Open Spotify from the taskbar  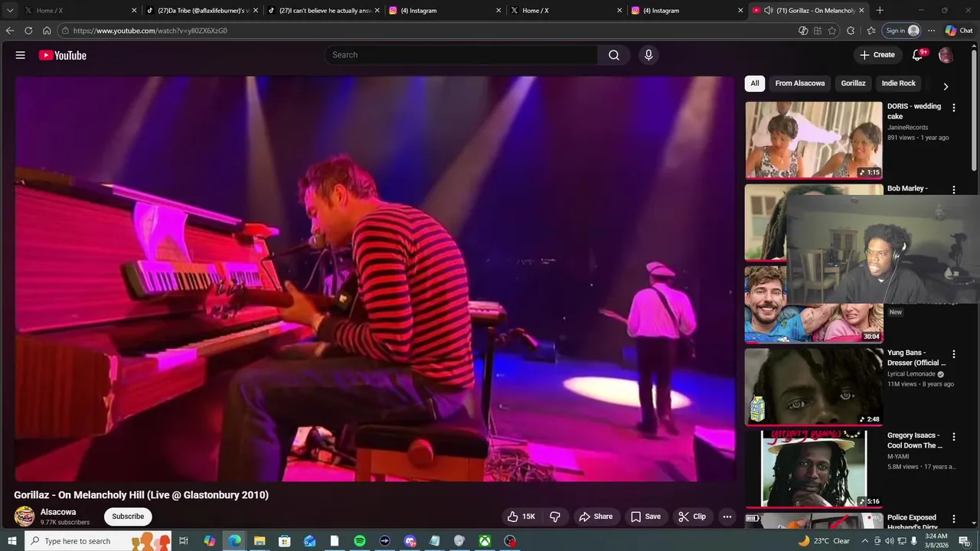(360, 541)
